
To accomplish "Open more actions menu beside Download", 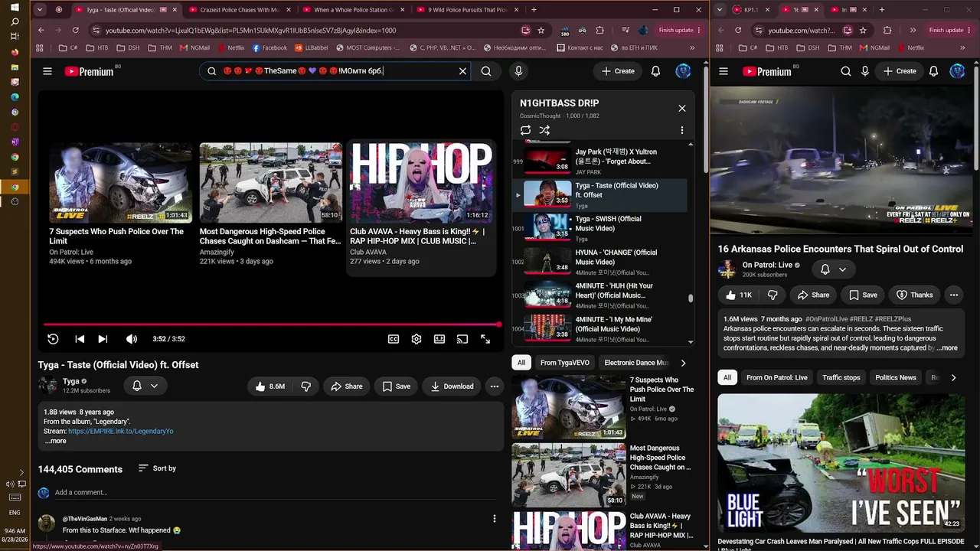I will (495, 386).
